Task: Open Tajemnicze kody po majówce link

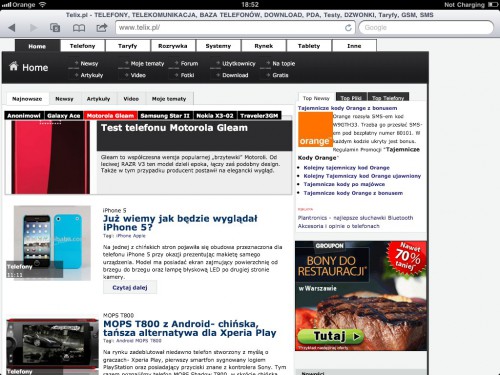Action: pos(344,184)
